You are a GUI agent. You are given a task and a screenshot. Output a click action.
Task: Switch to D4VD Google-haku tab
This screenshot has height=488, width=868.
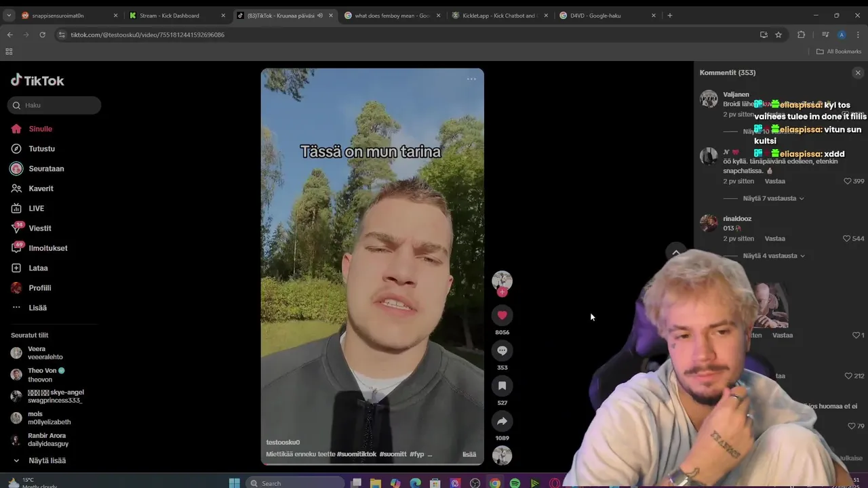point(606,16)
